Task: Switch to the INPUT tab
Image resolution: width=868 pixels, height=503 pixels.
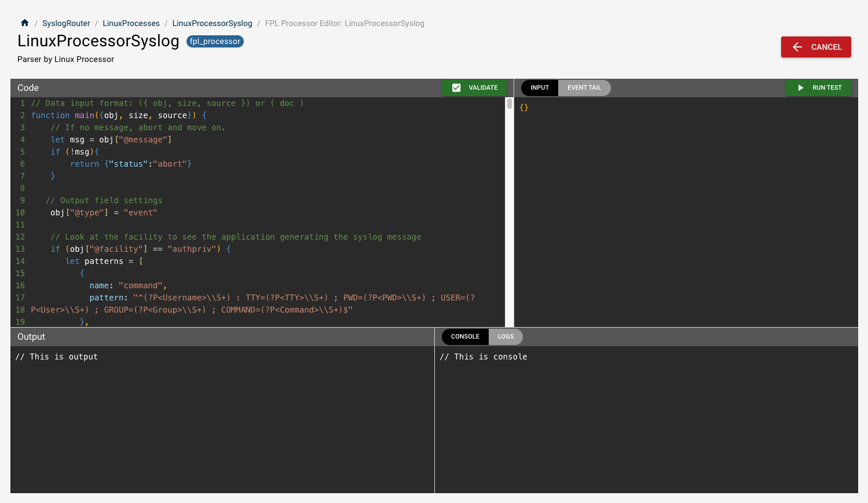Action: click(540, 88)
